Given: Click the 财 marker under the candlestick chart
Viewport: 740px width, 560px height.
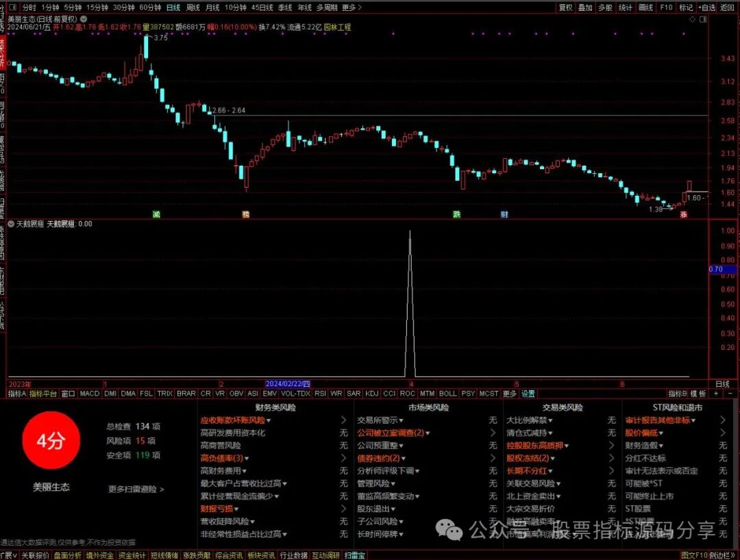Looking at the screenshot, I should click(x=504, y=214).
